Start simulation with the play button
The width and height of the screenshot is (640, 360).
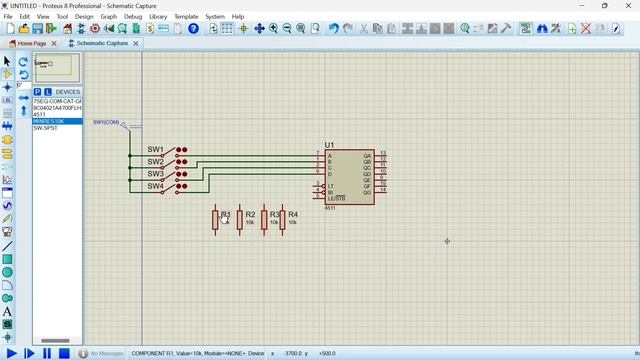coord(11,353)
